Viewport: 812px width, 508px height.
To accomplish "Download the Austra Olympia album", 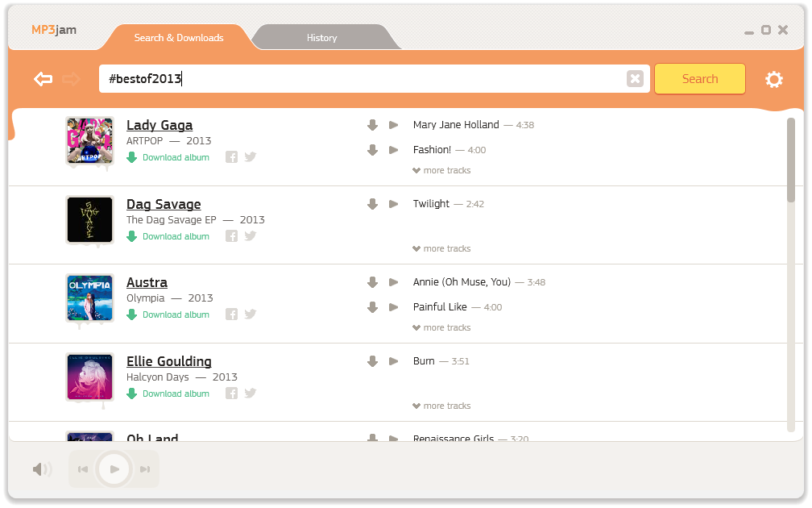I will pos(168,314).
